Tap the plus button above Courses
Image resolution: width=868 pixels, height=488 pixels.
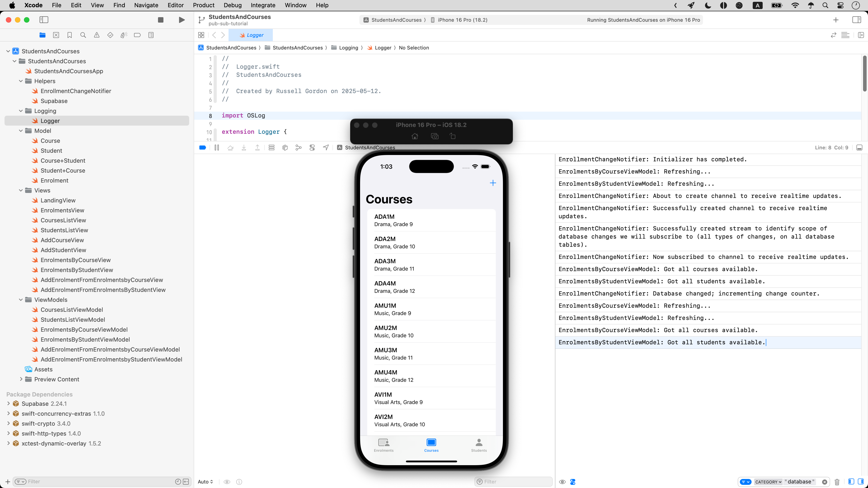pyautogui.click(x=493, y=183)
